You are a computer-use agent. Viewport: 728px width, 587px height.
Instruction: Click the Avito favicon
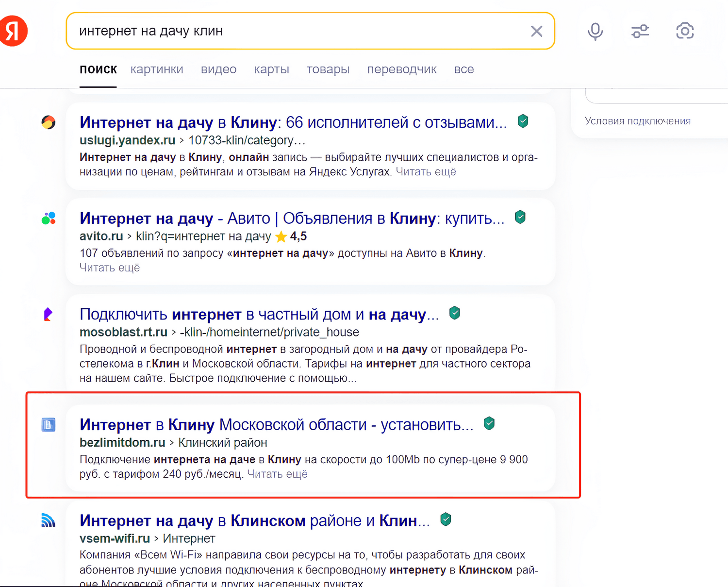[49, 218]
